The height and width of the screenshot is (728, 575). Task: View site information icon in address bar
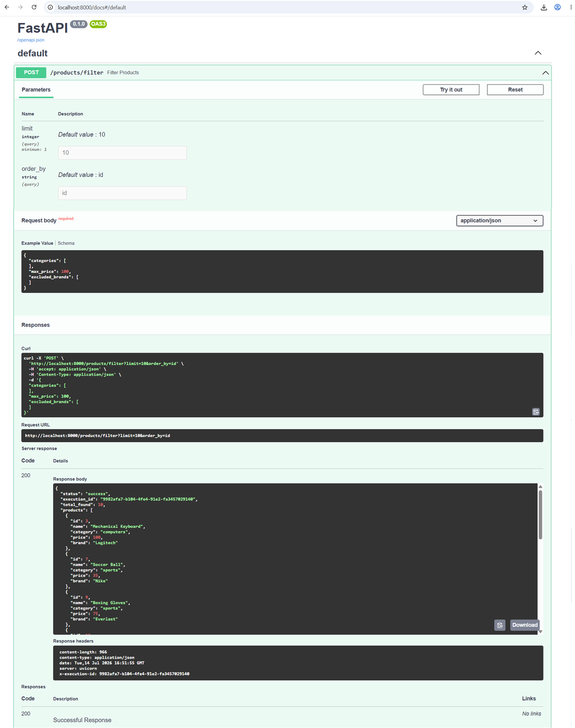(x=50, y=7)
